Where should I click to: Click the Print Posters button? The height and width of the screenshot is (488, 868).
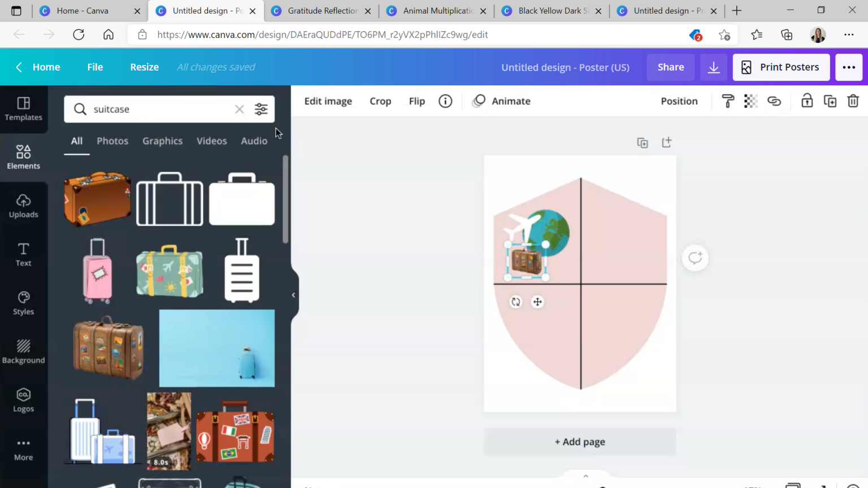[781, 67]
